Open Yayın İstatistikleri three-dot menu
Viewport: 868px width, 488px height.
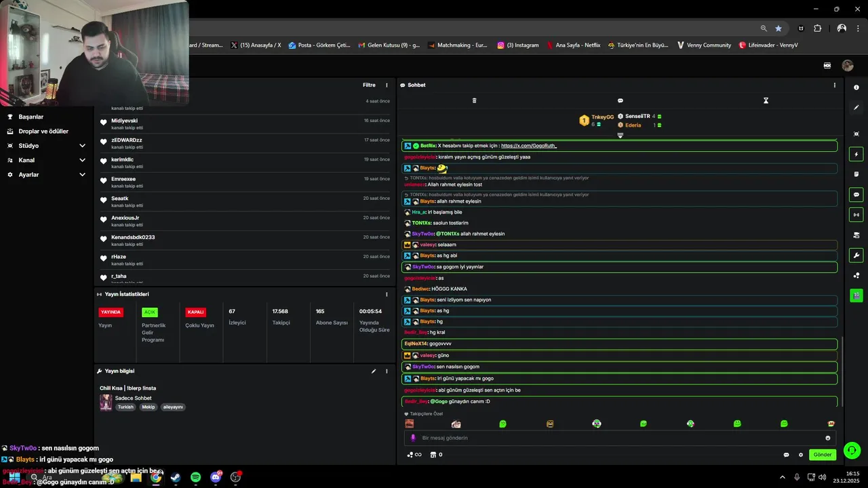pyautogui.click(x=387, y=294)
